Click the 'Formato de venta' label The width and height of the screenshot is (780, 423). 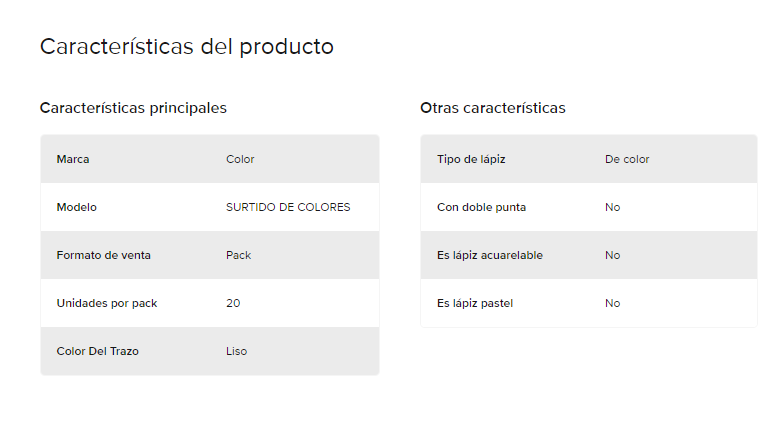(x=103, y=255)
